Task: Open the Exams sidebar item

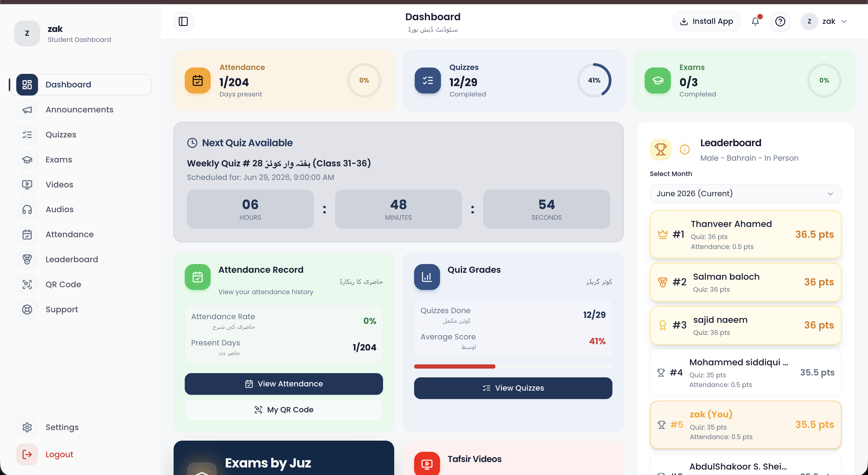Action: pyautogui.click(x=80, y=160)
